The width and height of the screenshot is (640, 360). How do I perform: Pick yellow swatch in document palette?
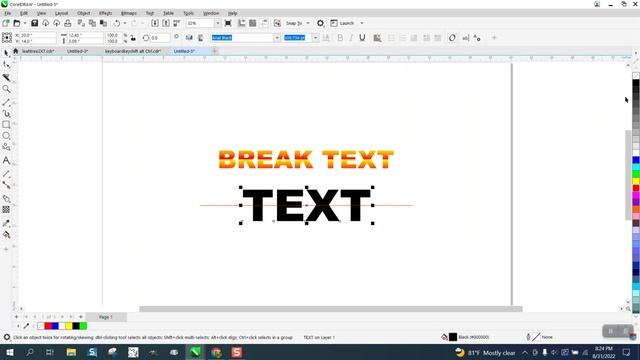tap(69, 326)
